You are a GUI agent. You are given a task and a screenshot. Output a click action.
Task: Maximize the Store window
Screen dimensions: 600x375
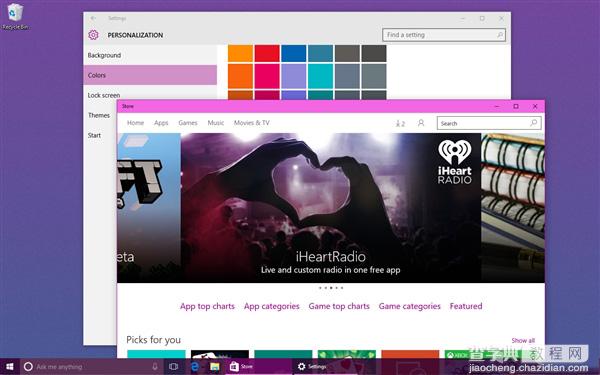pyautogui.click(x=515, y=106)
